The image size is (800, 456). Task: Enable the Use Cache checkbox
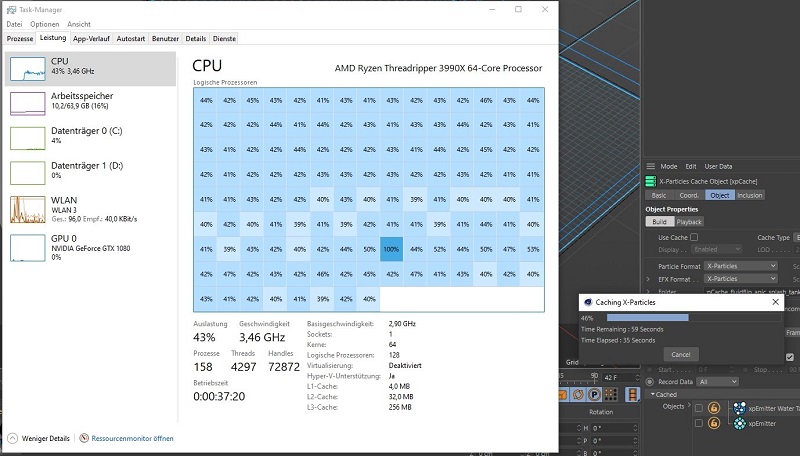point(694,237)
